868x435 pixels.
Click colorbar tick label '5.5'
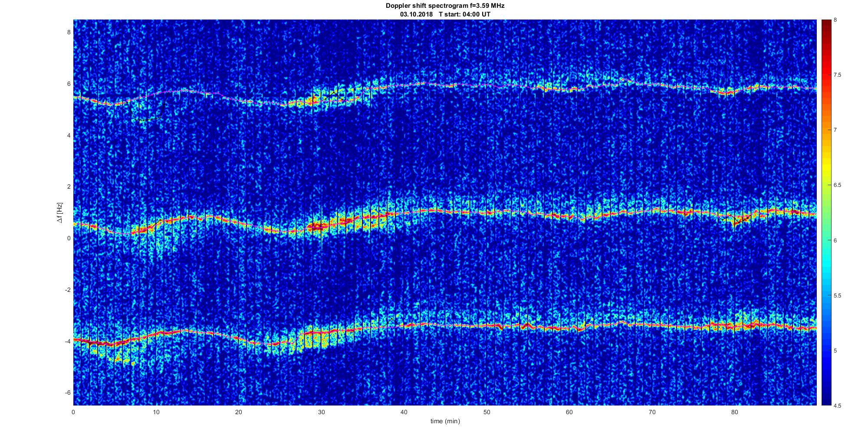[838, 296]
